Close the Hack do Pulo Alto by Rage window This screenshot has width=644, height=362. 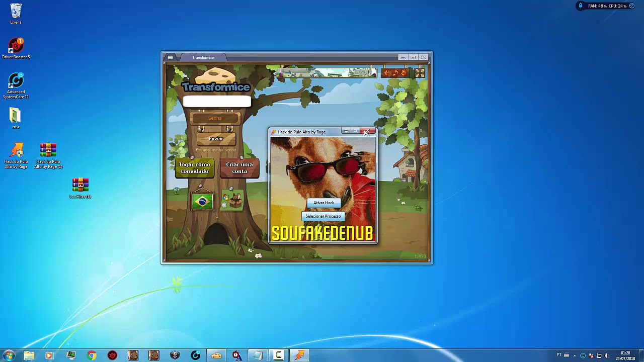(x=368, y=131)
